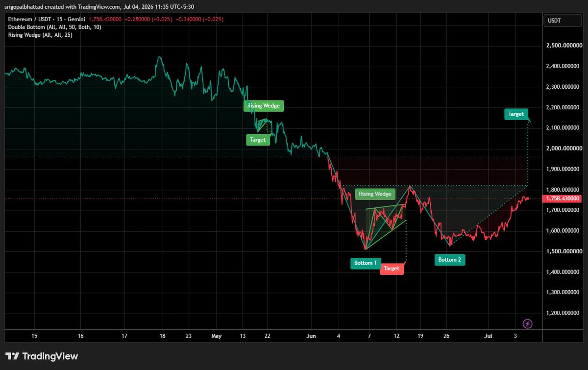Click the 2,400.000000 price axis value
This screenshot has height=370, width=588.
[563, 66]
